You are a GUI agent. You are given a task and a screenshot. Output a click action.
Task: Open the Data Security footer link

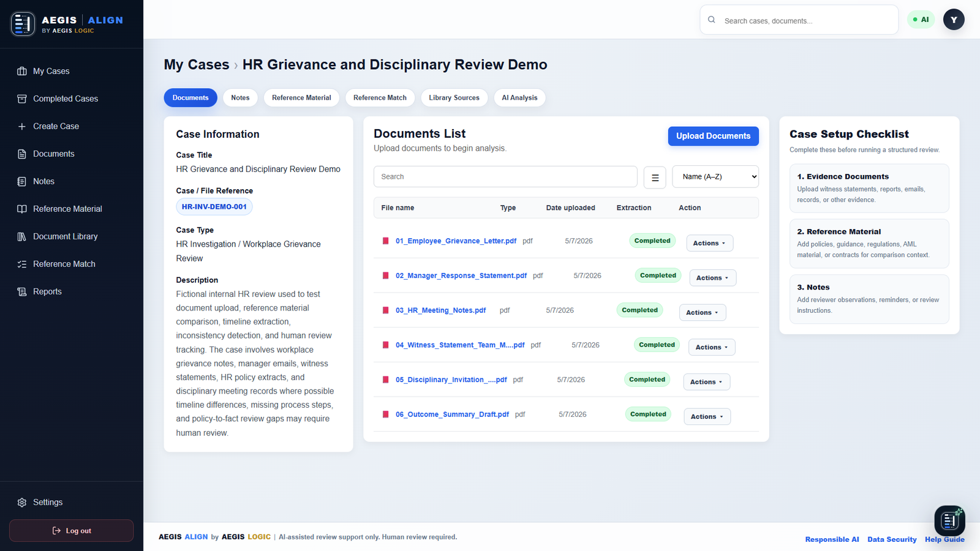[892, 539]
